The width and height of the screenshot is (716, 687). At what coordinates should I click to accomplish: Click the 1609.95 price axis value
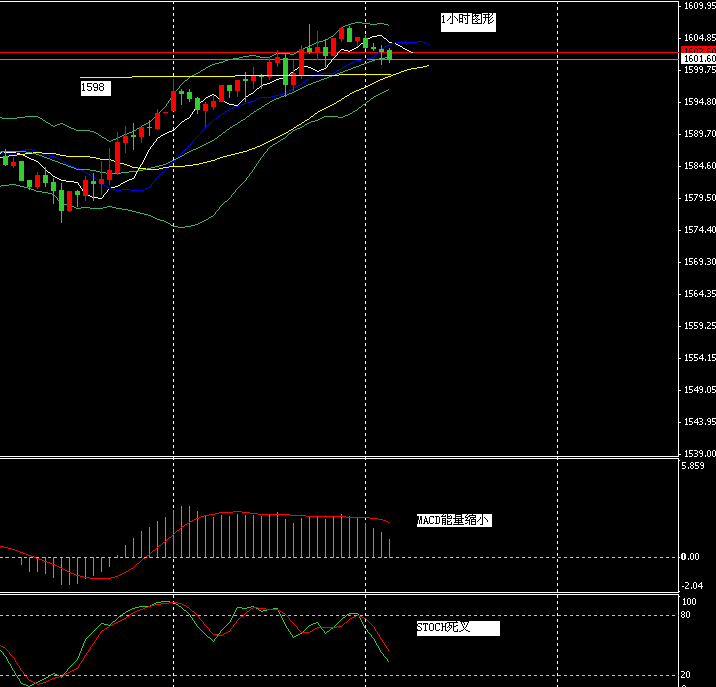point(698,6)
